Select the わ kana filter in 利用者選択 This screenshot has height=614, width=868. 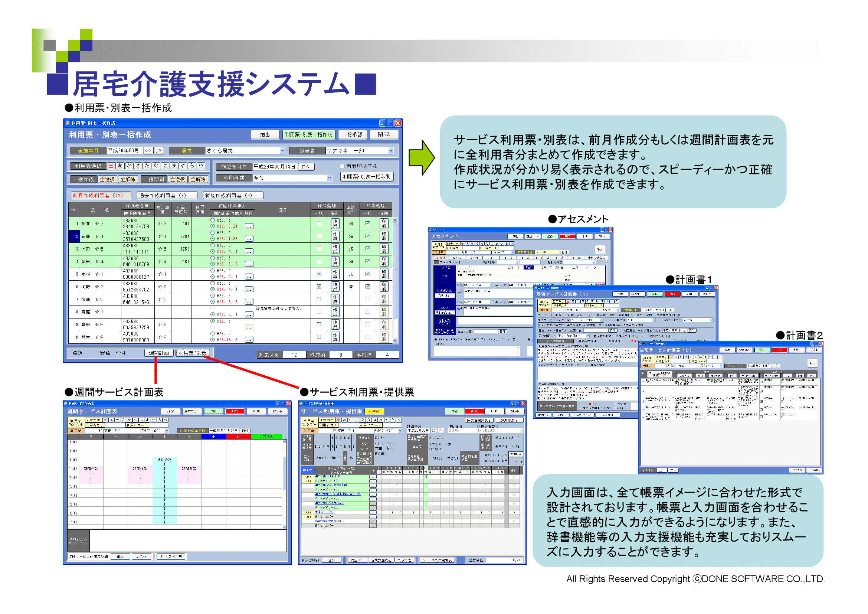tap(201, 166)
